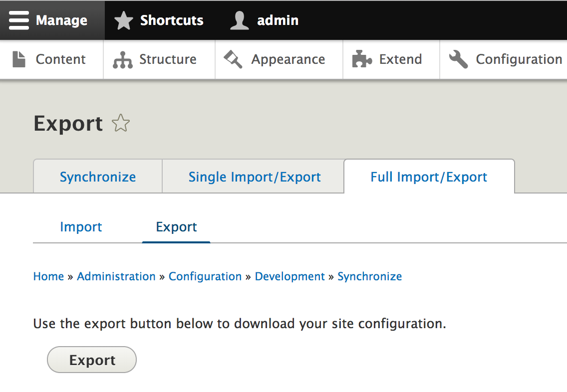Click the Content page icon
567x392 pixels.
pos(19,59)
